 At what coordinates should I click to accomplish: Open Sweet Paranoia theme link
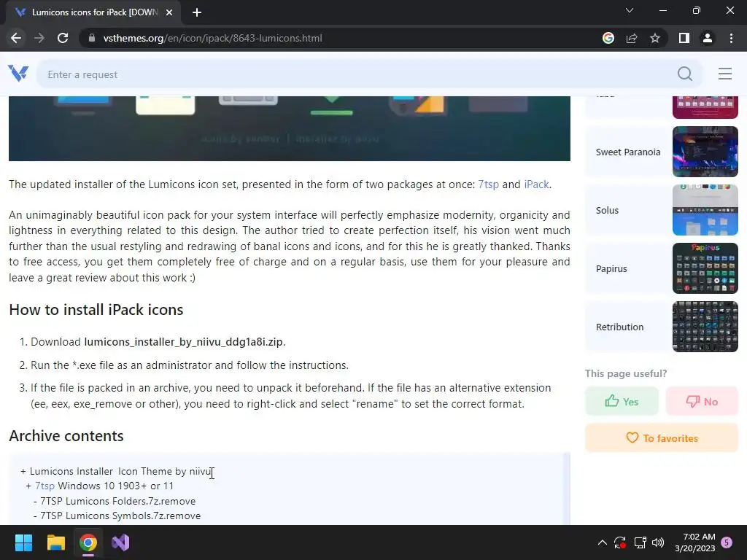point(628,152)
